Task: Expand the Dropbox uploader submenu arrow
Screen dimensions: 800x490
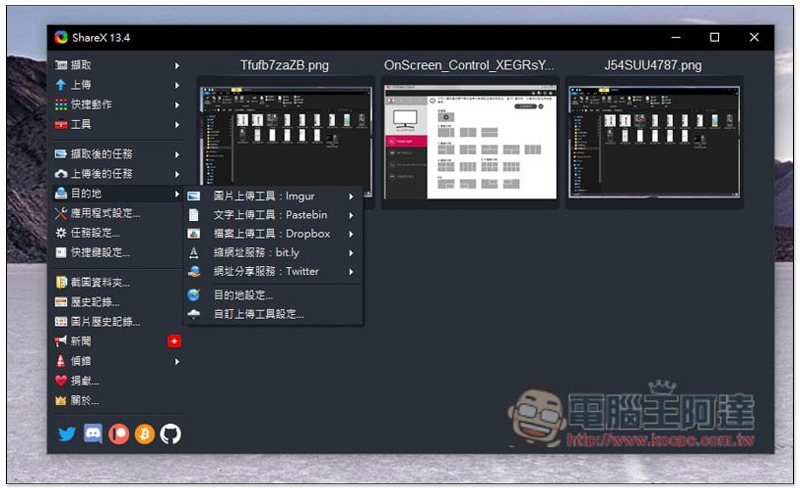Action: click(x=351, y=234)
